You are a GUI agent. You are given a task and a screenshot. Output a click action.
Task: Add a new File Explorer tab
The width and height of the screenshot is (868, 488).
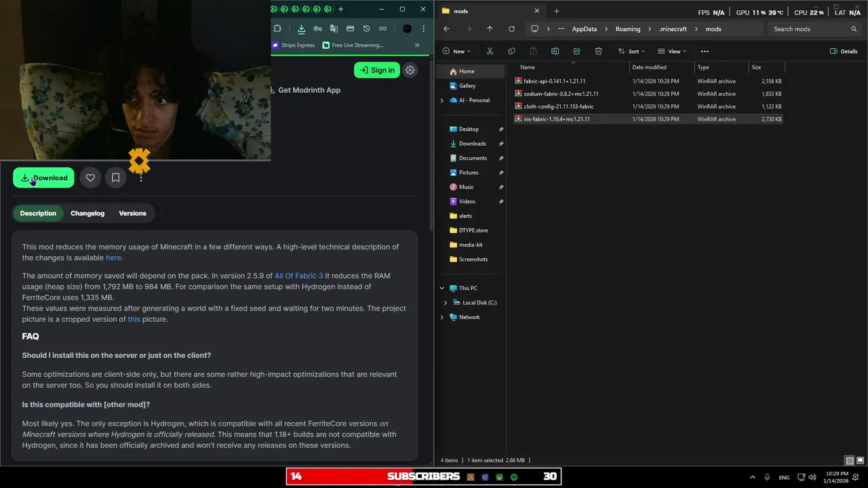556,11
